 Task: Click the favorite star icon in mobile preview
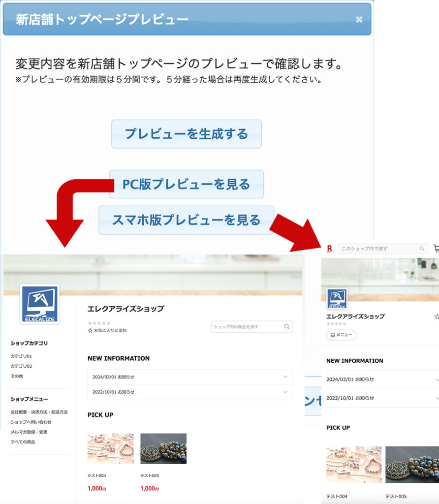pos(436,316)
